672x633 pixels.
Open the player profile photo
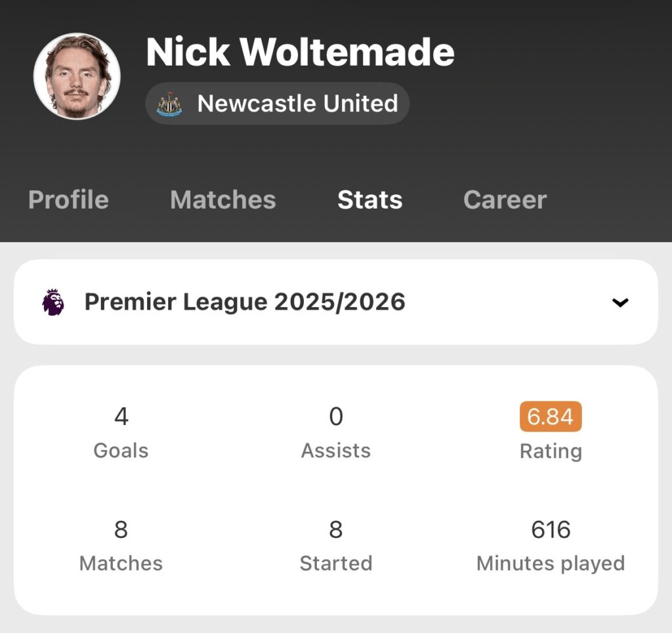pyautogui.click(x=77, y=76)
